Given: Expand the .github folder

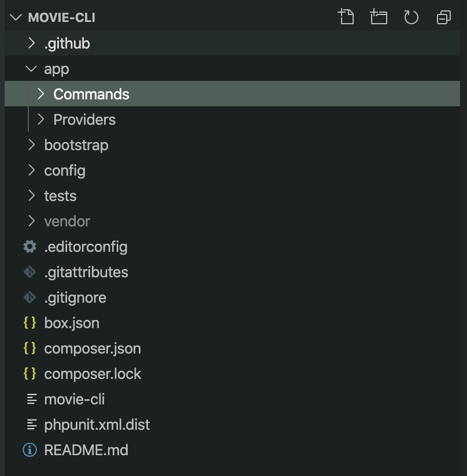Looking at the screenshot, I should pyautogui.click(x=67, y=43).
